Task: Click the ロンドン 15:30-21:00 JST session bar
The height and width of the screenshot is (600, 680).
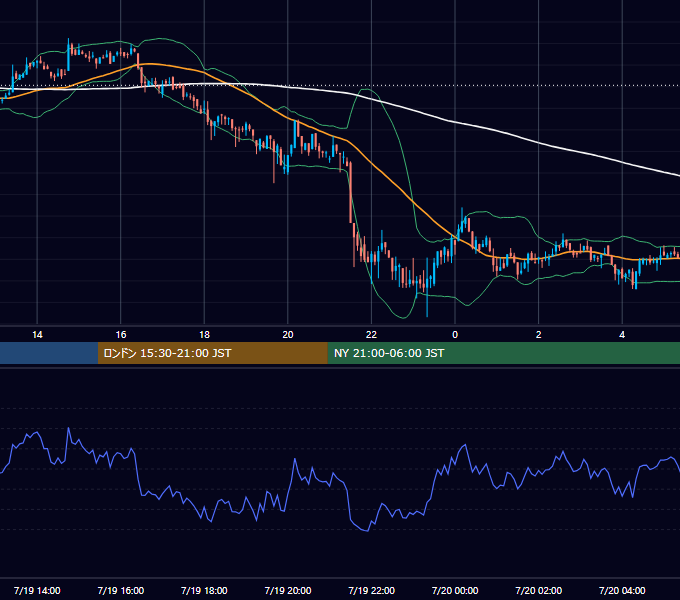Action: (212, 353)
